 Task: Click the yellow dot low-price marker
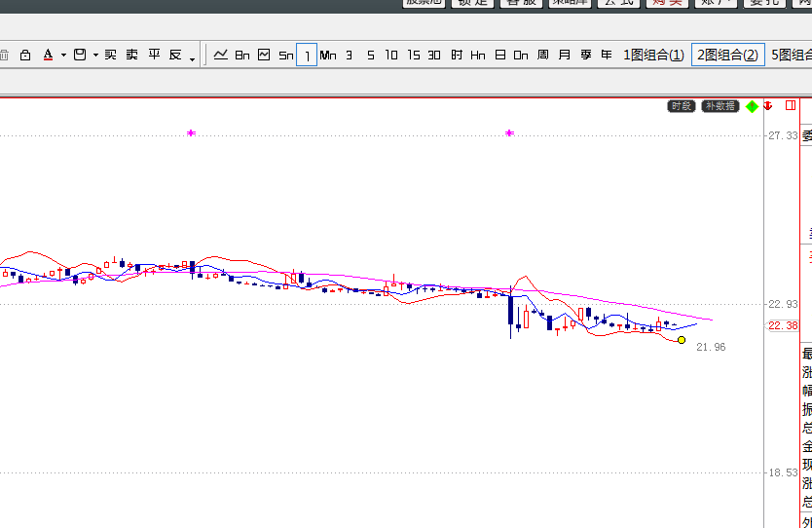pos(682,340)
